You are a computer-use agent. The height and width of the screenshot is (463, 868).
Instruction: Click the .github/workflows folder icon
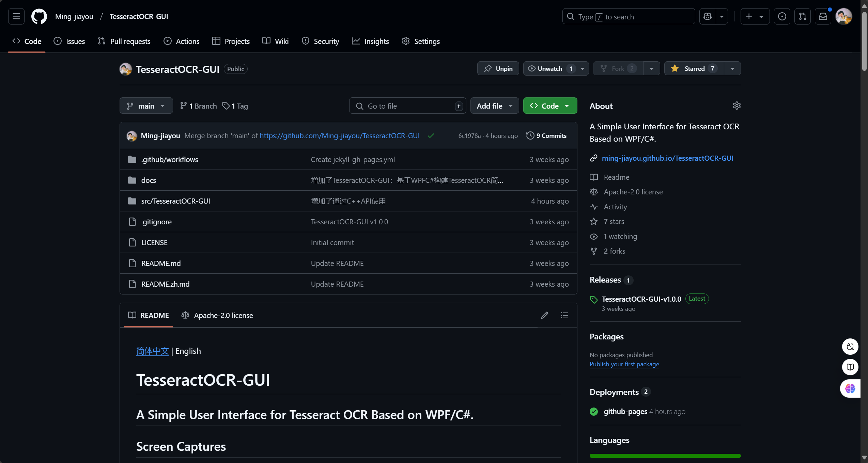132,159
